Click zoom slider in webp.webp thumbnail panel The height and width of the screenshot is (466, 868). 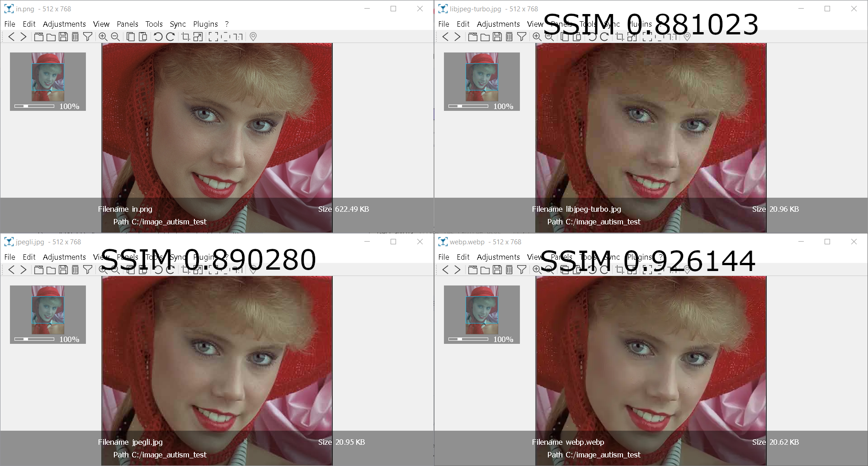[x=468, y=339]
